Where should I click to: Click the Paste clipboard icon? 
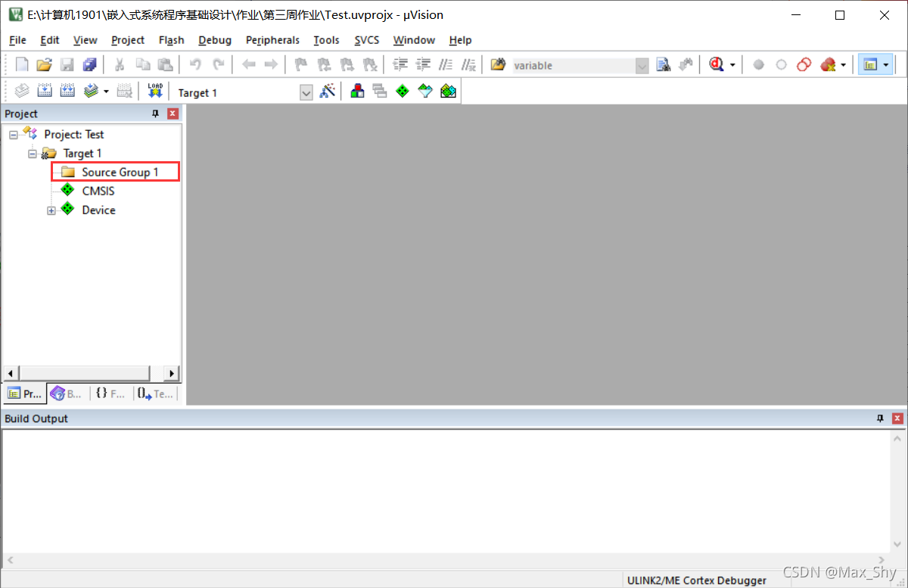[x=165, y=65]
